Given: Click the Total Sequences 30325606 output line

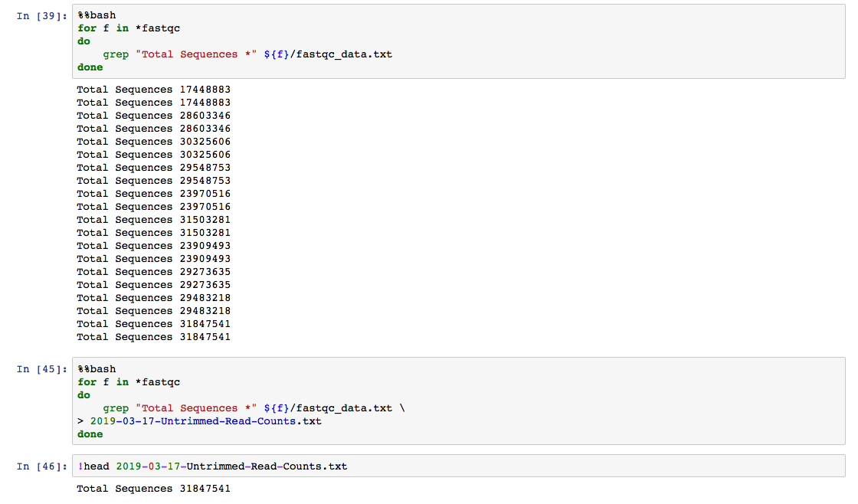Looking at the screenshot, I should coord(153,141).
